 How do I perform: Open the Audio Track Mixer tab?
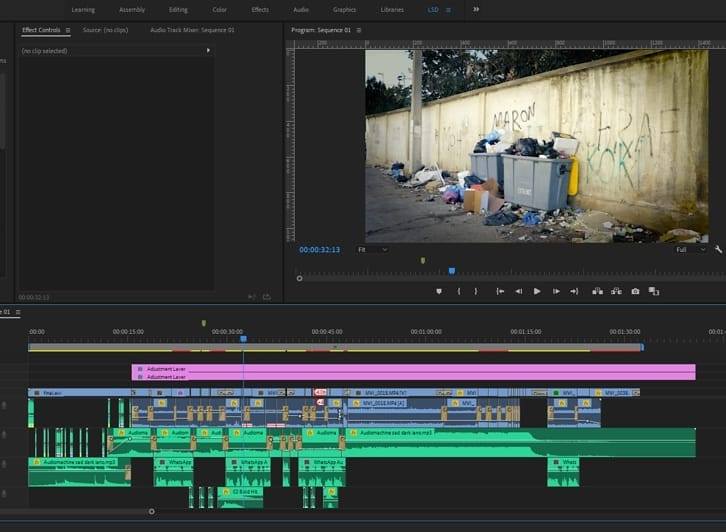click(x=192, y=30)
